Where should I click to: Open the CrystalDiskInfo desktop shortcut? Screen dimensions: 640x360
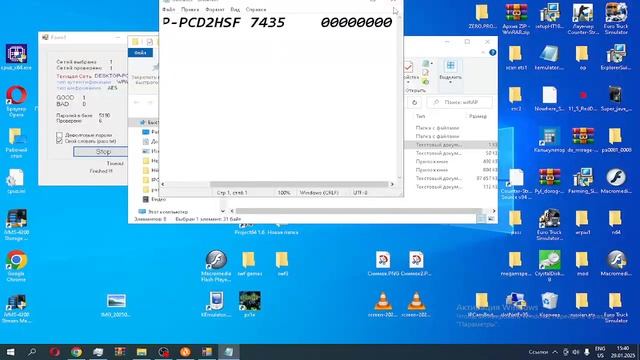549,265
